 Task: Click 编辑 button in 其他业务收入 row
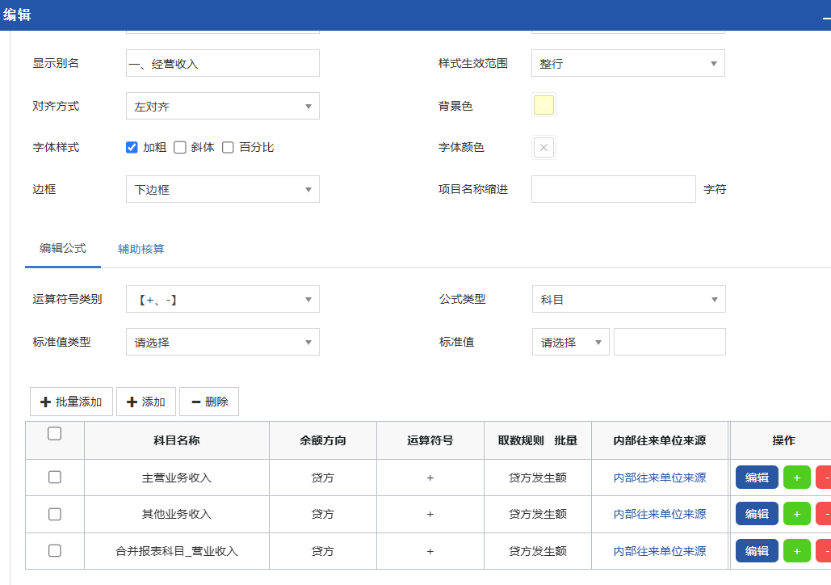pos(757,514)
